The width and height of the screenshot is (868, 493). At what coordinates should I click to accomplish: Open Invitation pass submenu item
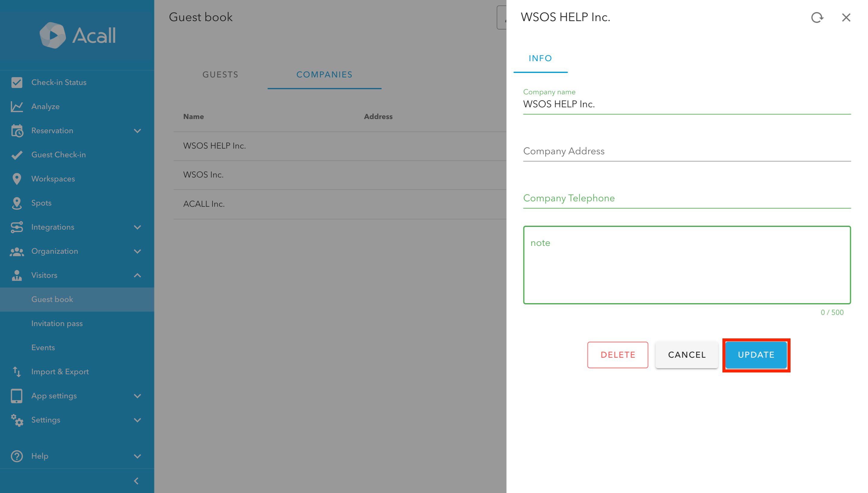[77, 323]
